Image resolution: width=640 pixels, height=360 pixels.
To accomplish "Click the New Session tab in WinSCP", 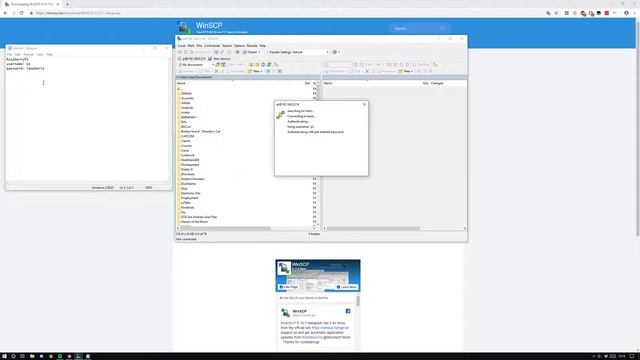I will click(219, 59).
